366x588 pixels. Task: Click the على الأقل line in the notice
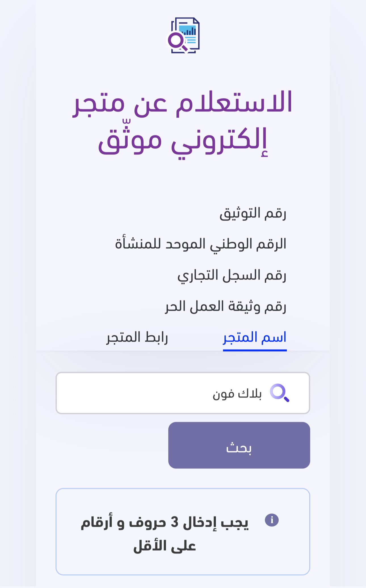click(165, 546)
